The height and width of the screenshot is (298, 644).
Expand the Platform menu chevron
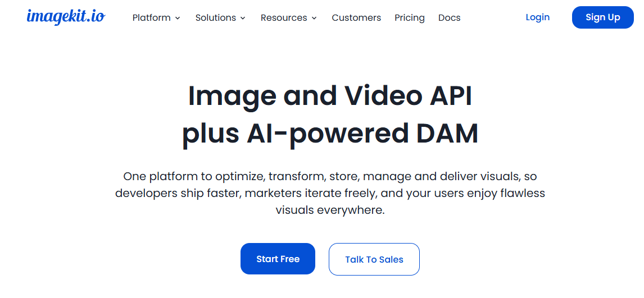coord(178,18)
